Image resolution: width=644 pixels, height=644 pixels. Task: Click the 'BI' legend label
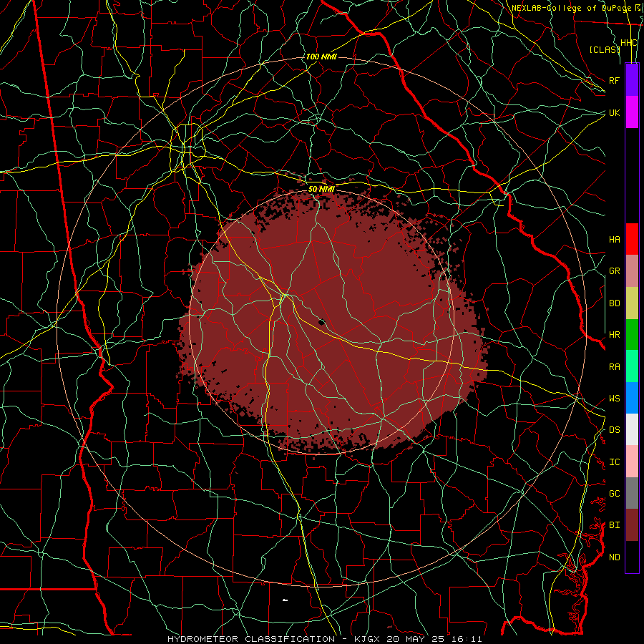pos(614,525)
